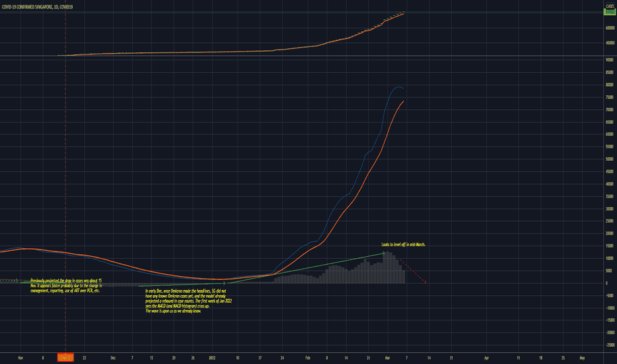Select the 'Previously projected the drop in cases' annotation

tap(66, 286)
